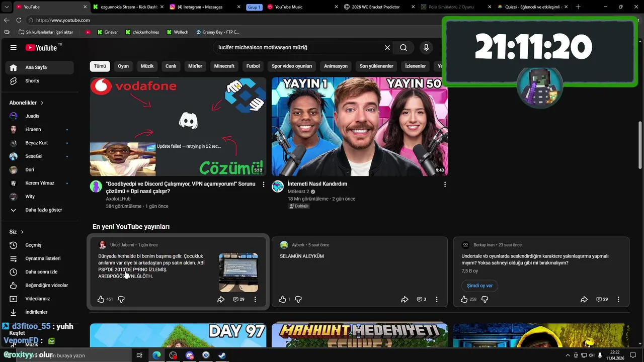Open Beğendiğim videolar in the sidebar
The height and width of the screenshot is (362, 644).
click(40, 286)
